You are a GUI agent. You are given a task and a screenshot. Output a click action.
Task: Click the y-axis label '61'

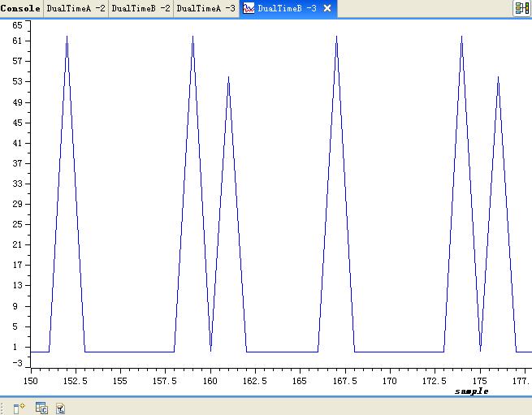click(17, 41)
